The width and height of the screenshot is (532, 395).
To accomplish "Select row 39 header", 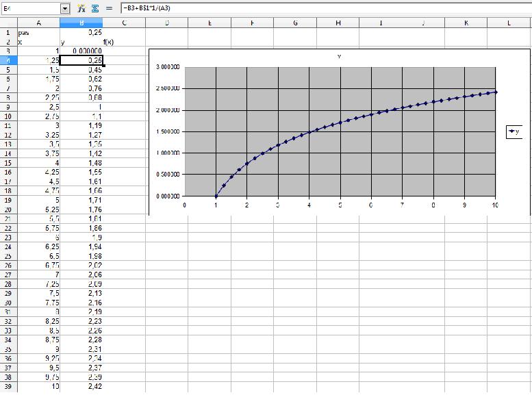I will (x=8, y=387).
